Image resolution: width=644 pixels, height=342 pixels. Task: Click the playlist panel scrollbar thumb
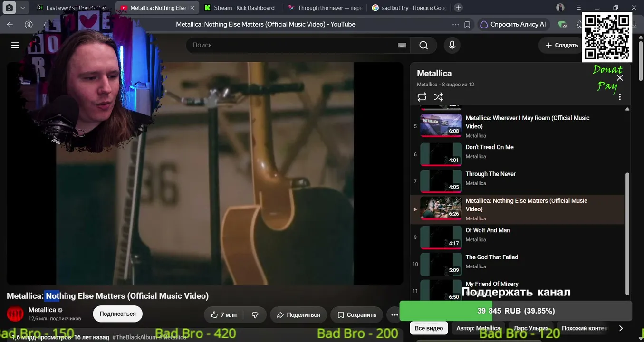click(627, 234)
